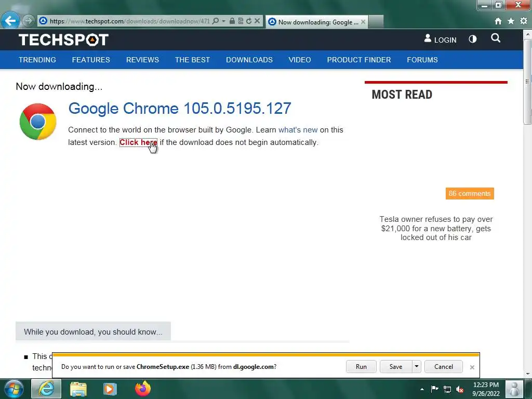
Task: Open a new blank tab
Action: pyautogui.click(x=376, y=22)
